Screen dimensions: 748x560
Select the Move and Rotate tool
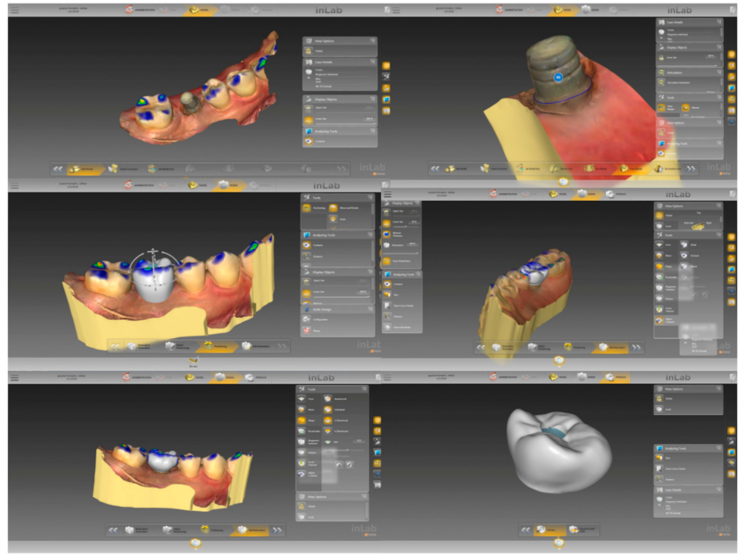[x=333, y=208]
